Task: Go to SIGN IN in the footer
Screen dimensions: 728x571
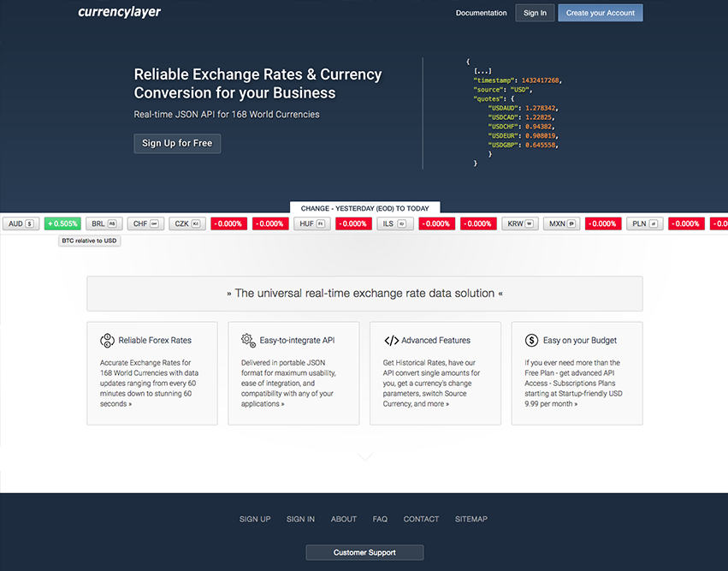Action: click(300, 519)
